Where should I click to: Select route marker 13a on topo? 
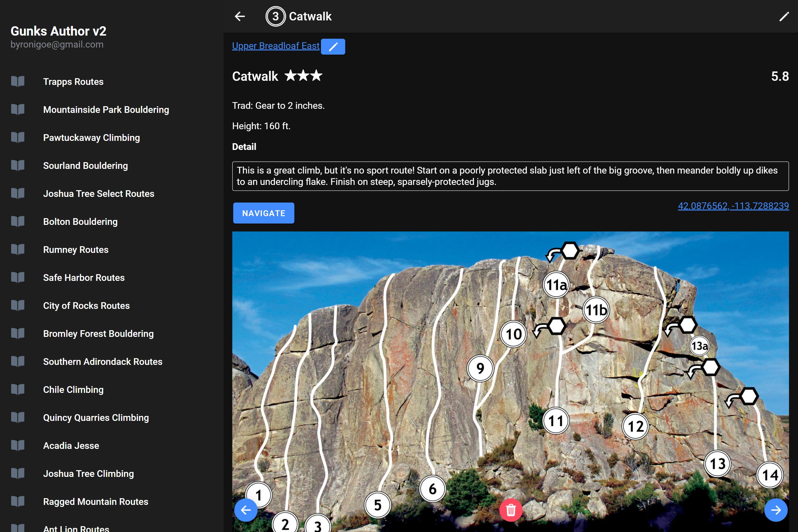click(699, 346)
